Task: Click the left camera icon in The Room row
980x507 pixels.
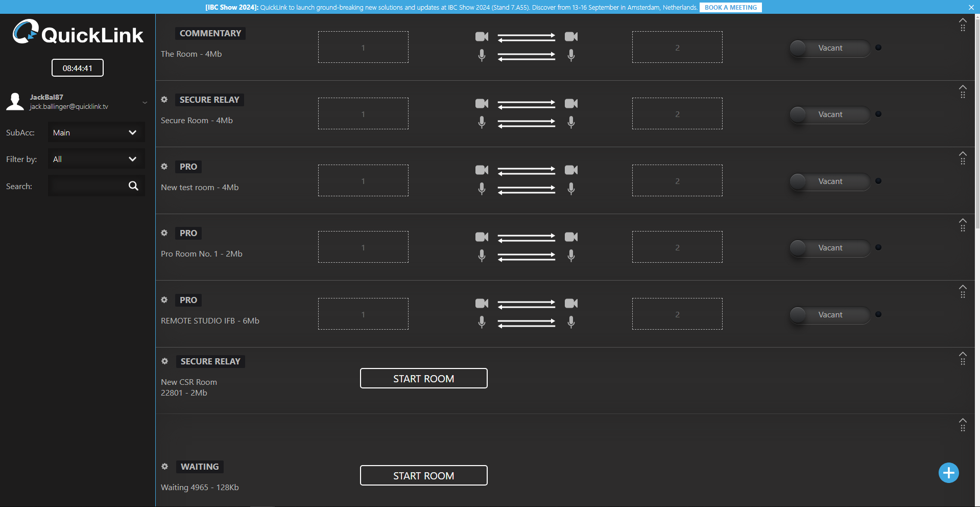Action: click(x=482, y=37)
